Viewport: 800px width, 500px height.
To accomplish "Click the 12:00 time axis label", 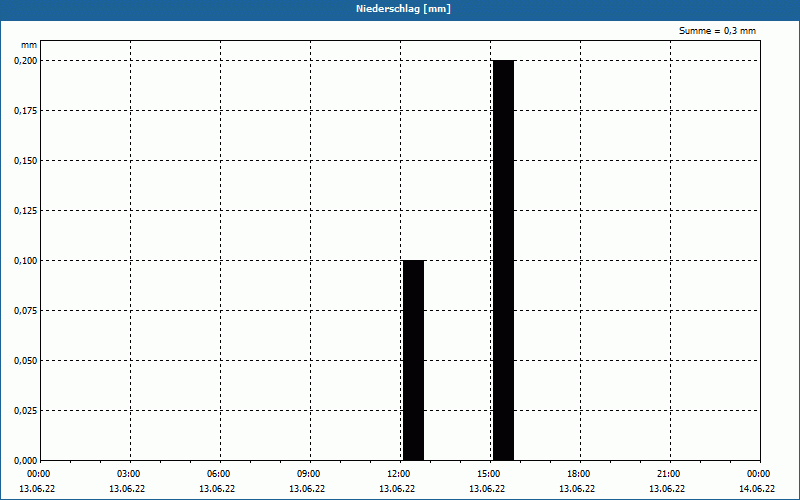I will [398, 474].
